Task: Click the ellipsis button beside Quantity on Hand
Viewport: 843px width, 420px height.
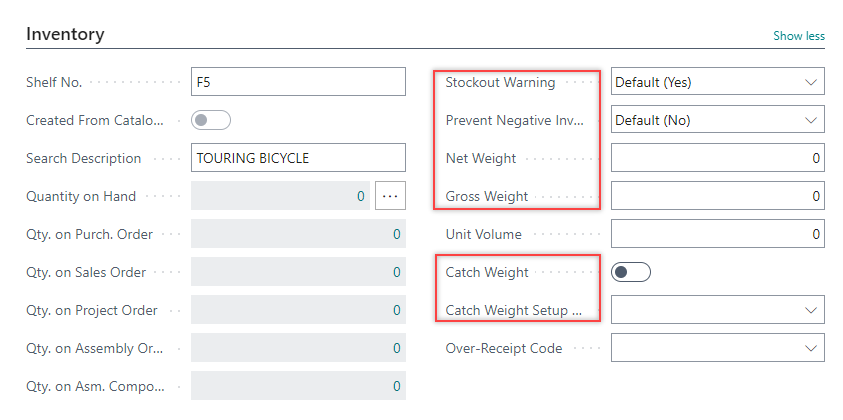Action: pos(390,196)
